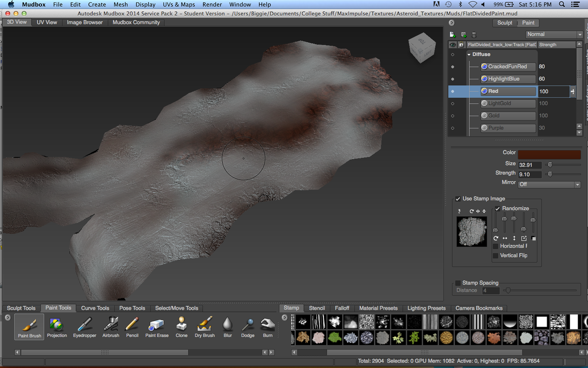Open the Mirror Off dropdown
Viewport: 588px width, 368px height.
pos(549,184)
